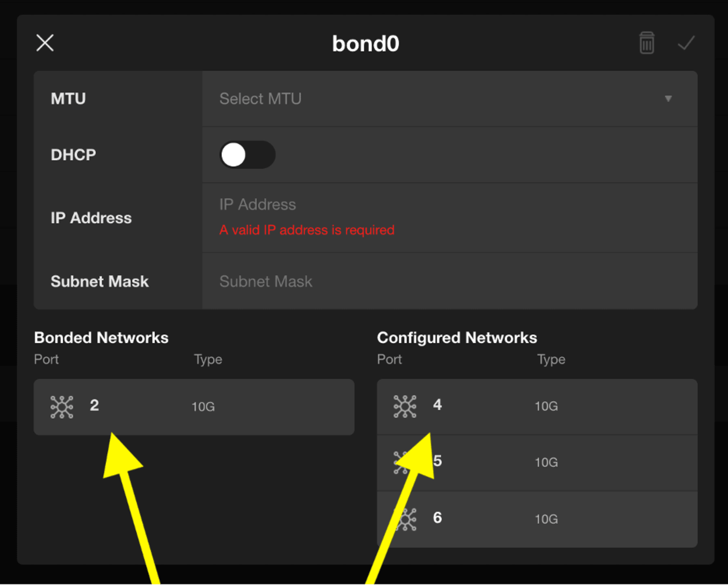This screenshot has height=585, width=728.
Task: Toggle the DHCP switch
Action: (247, 154)
